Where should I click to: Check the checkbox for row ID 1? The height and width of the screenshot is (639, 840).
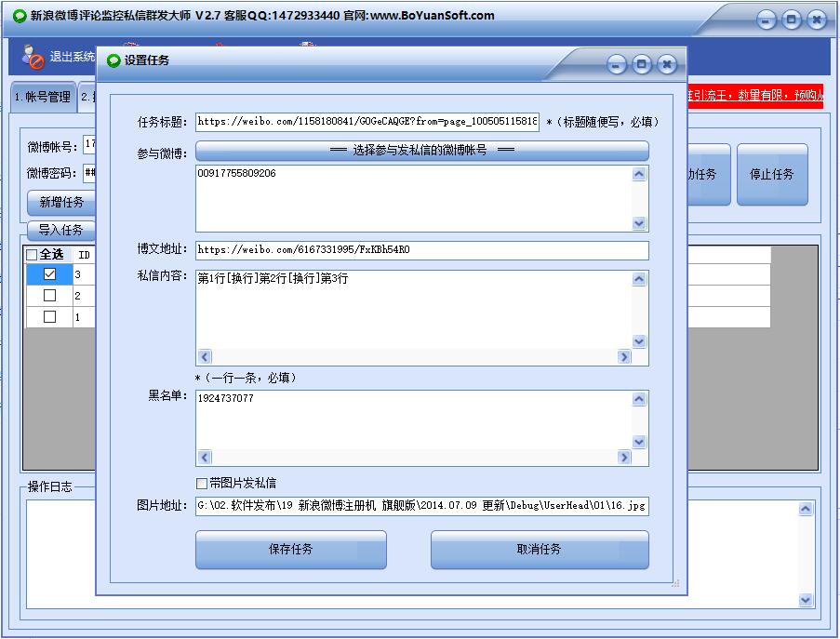[50, 317]
